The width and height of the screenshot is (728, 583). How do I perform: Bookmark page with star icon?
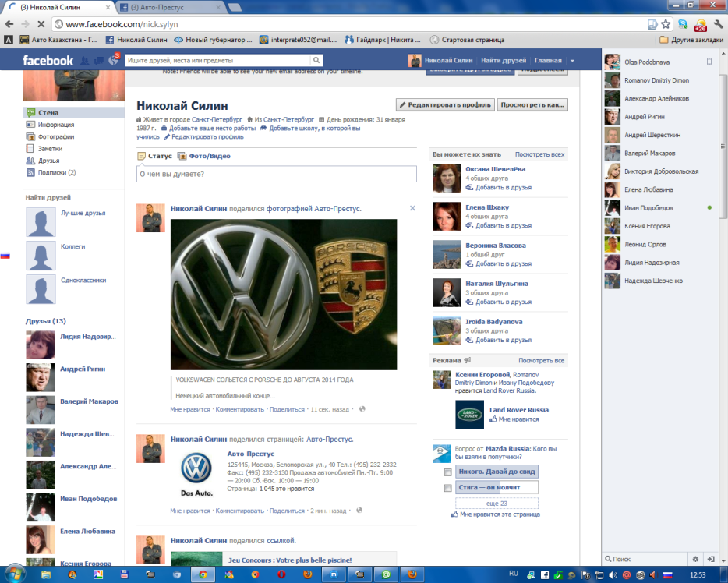(666, 24)
